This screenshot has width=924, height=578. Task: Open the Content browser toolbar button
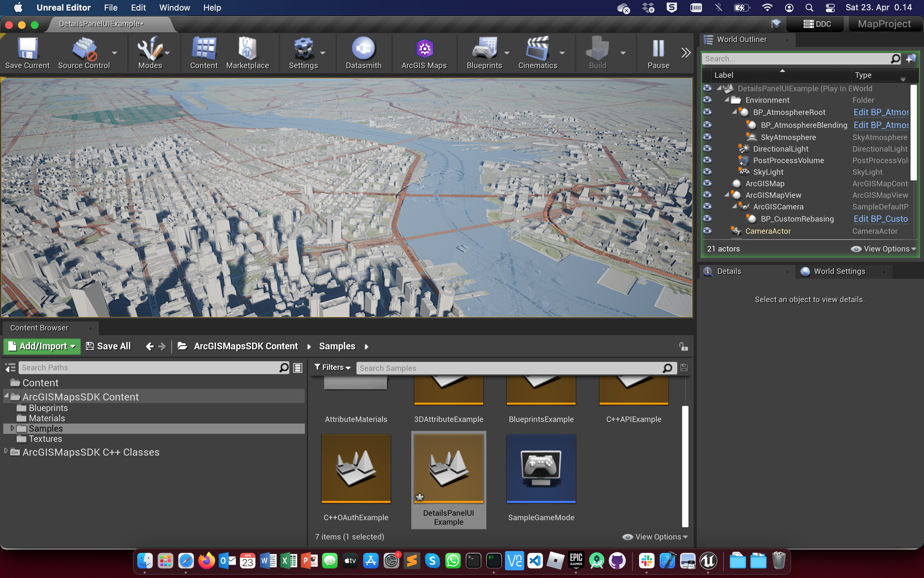pyautogui.click(x=204, y=53)
